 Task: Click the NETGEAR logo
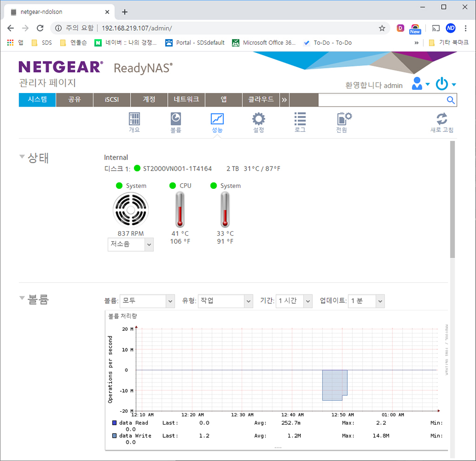coord(61,67)
